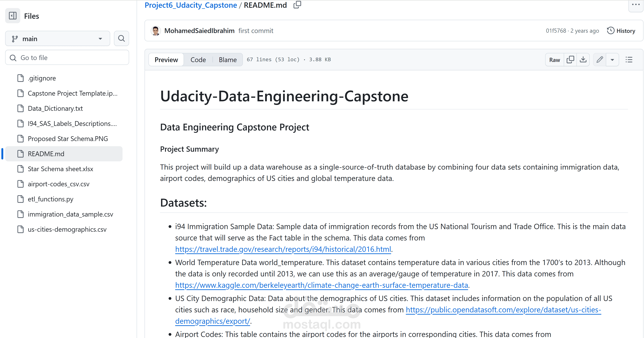
Task: Click the etl_functions.py file icon
Action: point(20,199)
